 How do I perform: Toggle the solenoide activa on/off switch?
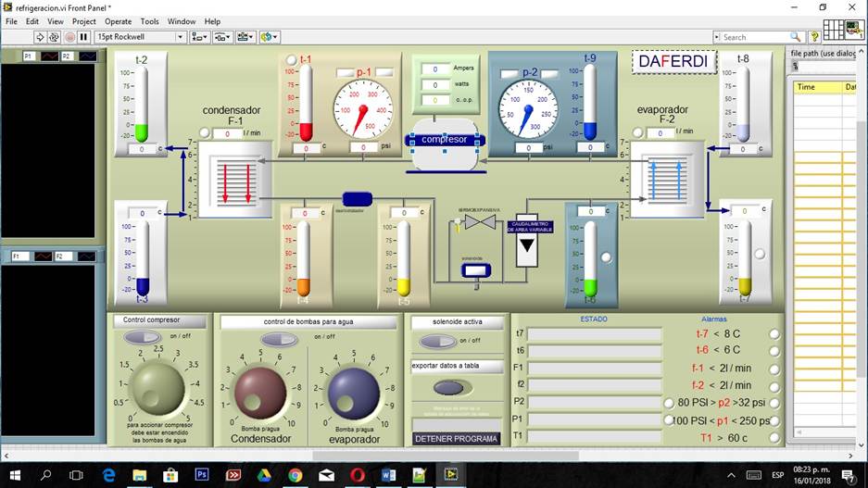pyautogui.click(x=438, y=342)
